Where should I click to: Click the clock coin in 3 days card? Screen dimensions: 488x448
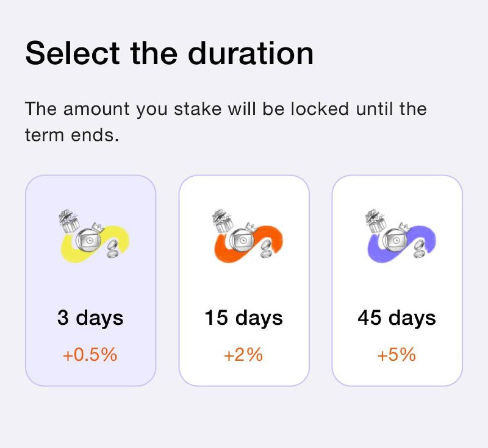pos(89,240)
